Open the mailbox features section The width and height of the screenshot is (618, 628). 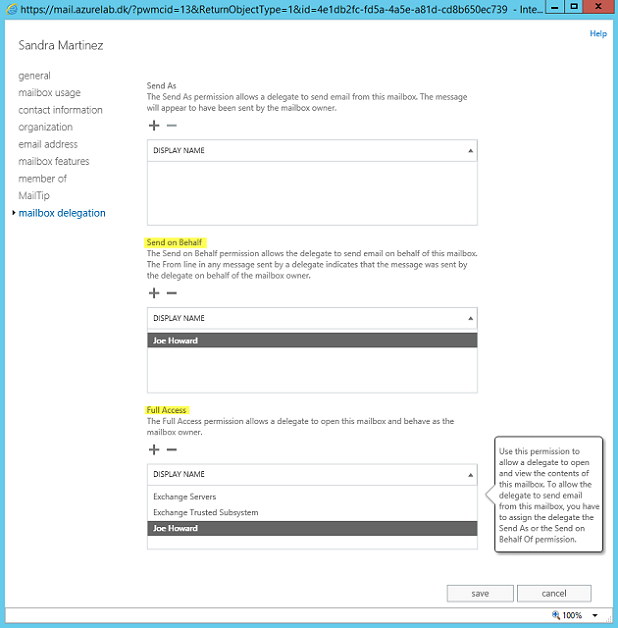54,161
